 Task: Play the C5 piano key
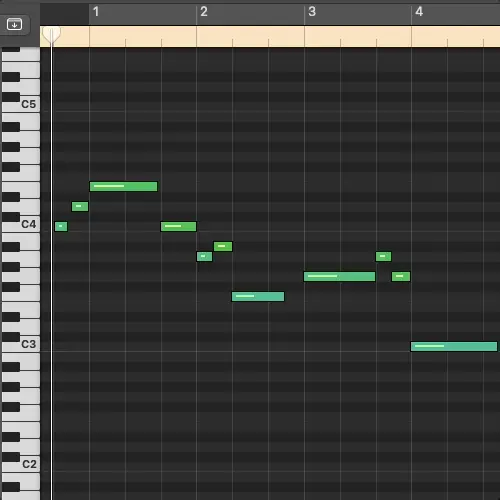[28, 105]
